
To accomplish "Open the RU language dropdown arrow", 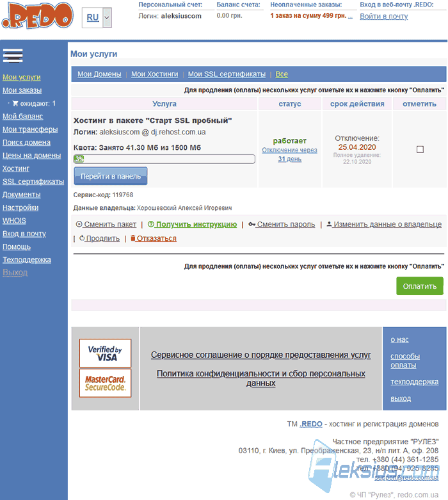I will [107, 17].
